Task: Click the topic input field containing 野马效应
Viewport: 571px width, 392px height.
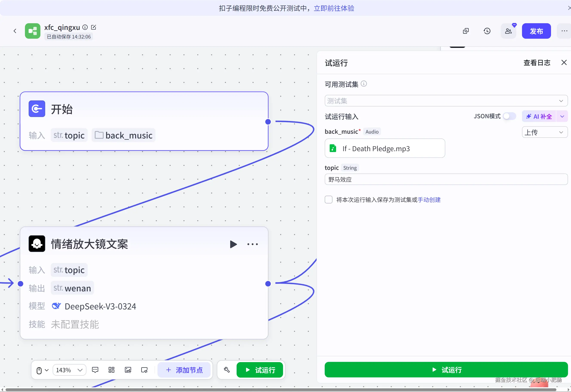Action: pos(446,179)
